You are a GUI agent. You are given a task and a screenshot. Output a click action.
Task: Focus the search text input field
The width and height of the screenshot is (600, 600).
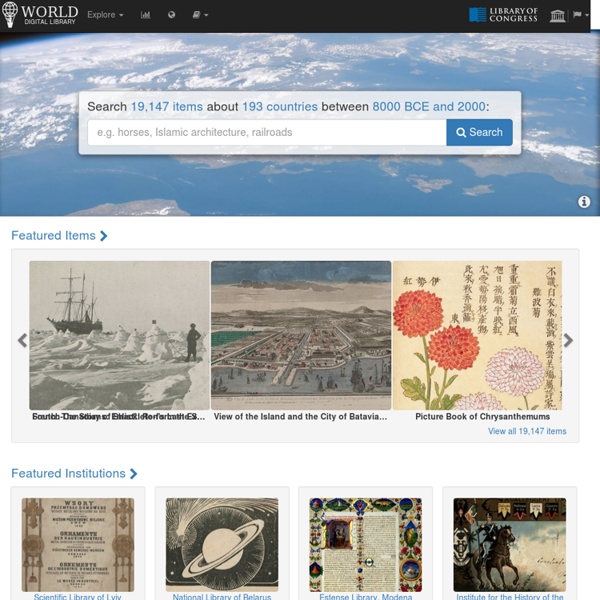click(267, 132)
